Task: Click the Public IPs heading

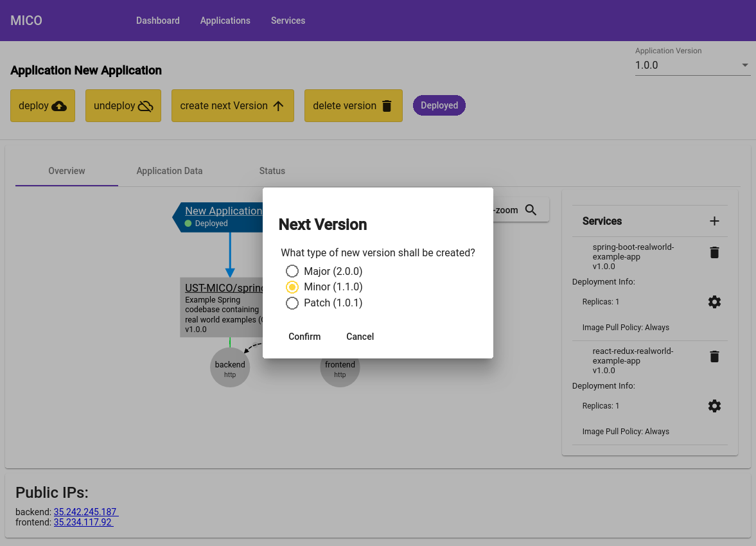Action: point(52,493)
